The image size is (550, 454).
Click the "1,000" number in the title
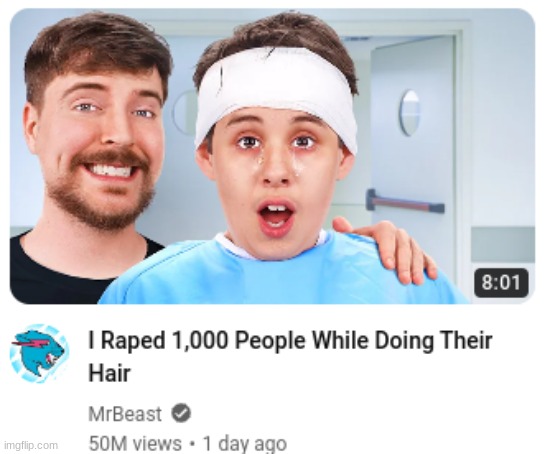(199, 341)
